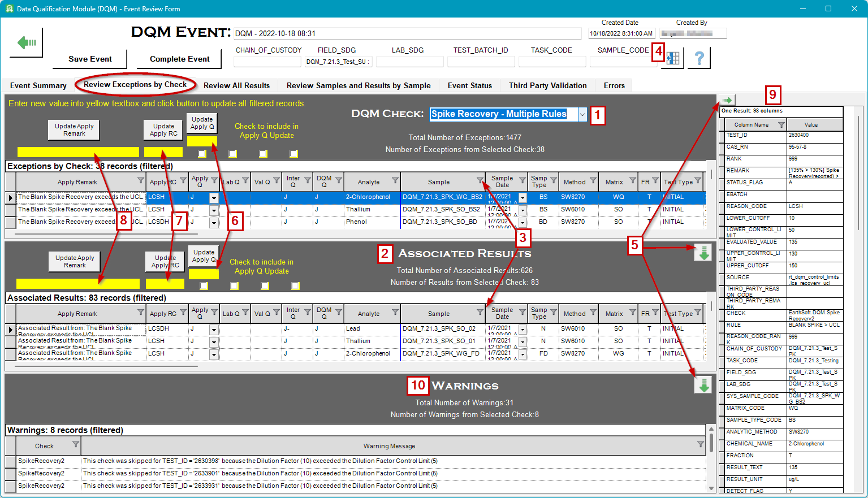Open Method filter in Associated Results grid
The height and width of the screenshot is (498, 868).
tap(593, 312)
